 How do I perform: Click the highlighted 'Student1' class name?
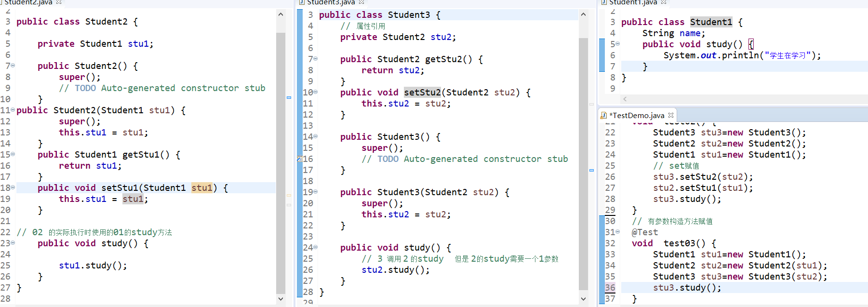[711, 22]
